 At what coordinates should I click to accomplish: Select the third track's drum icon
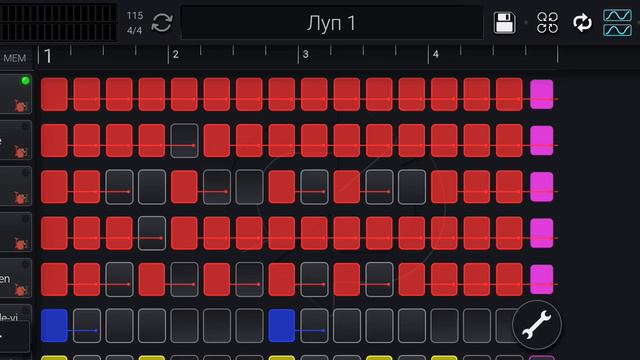[x=20, y=198]
